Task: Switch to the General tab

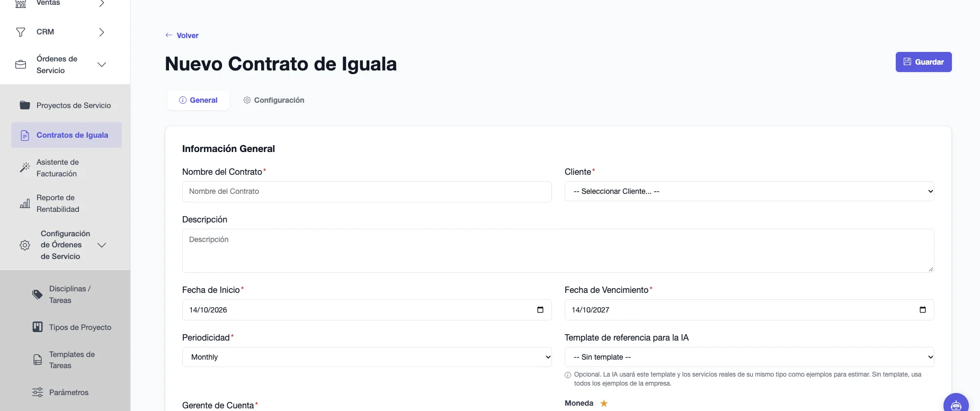Action: pyautogui.click(x=198, y=100)
